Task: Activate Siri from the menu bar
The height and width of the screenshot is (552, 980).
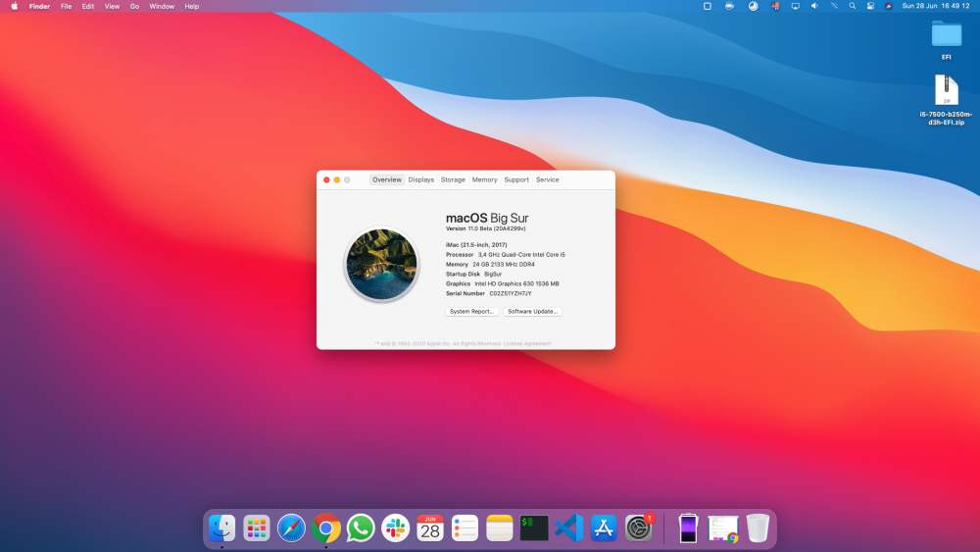Action: [x=889, y=6]
